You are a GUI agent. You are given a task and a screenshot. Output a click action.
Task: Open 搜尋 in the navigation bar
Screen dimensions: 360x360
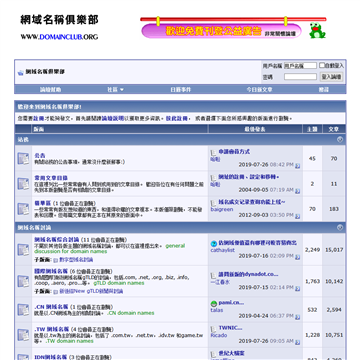324,89
